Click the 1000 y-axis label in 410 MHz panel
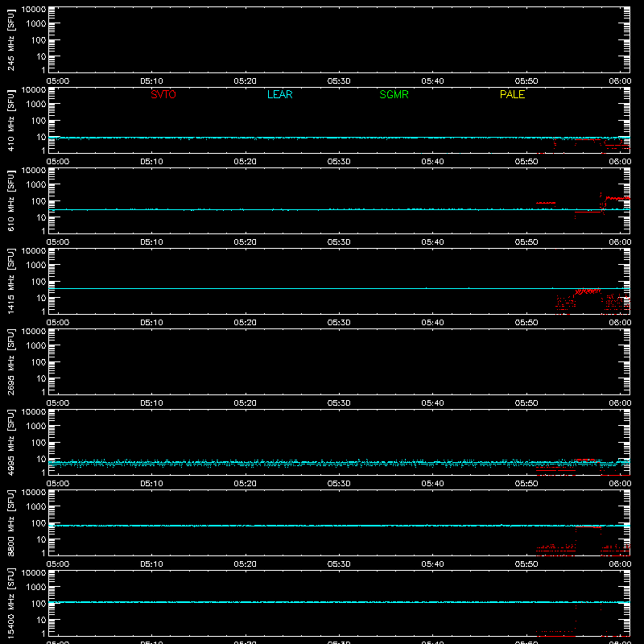Viewport: 644px width, 644px height. click(x=36, y=105)
